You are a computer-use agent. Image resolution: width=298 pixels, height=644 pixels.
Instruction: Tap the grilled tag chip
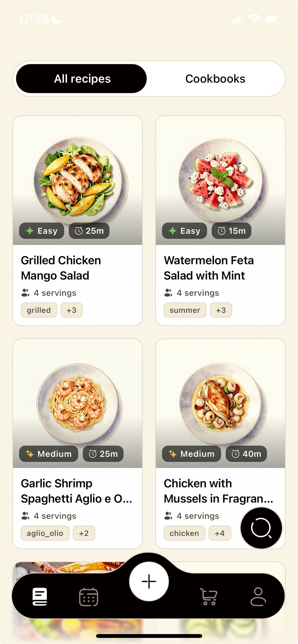39,310
